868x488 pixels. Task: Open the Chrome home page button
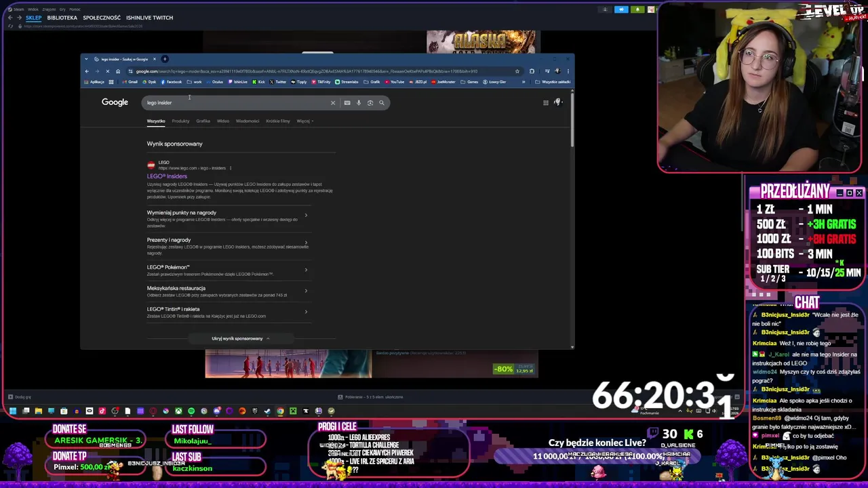pos(118,71)
